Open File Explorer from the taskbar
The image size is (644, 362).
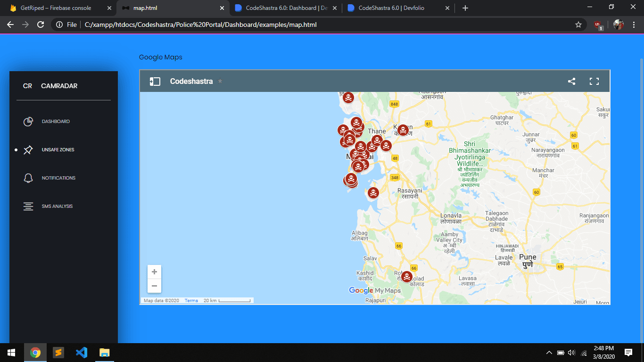105,353
